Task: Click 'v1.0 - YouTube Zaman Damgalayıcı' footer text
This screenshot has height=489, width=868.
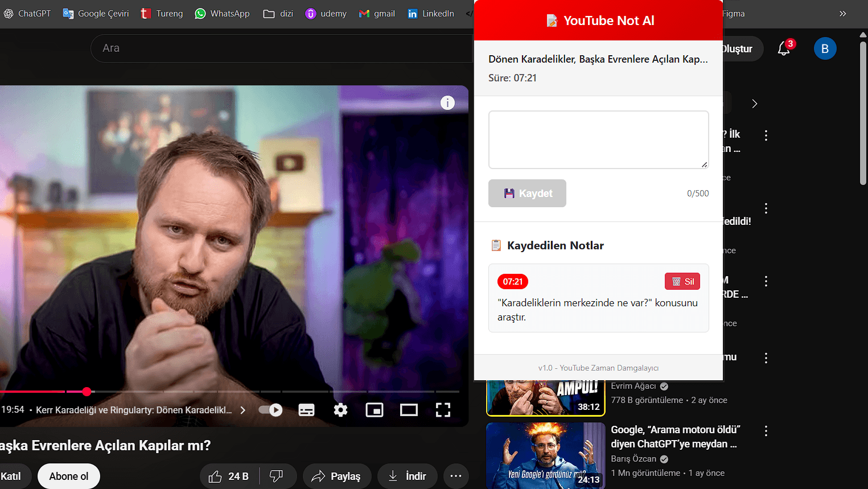Action: [598, 368]
